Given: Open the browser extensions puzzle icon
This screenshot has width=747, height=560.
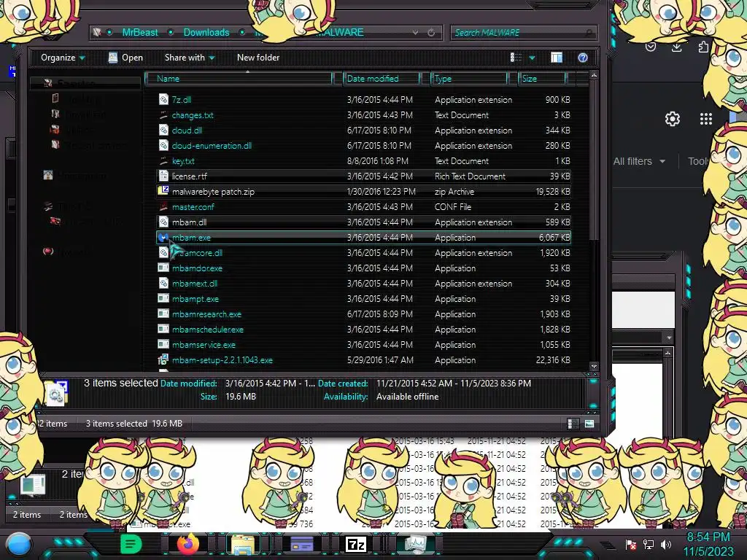Looking at the screenshot, I should tap(703, 47).
